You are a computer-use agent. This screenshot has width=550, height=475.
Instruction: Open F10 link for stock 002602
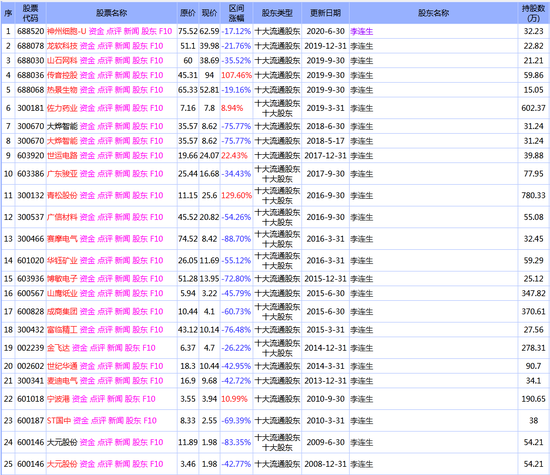156,367
